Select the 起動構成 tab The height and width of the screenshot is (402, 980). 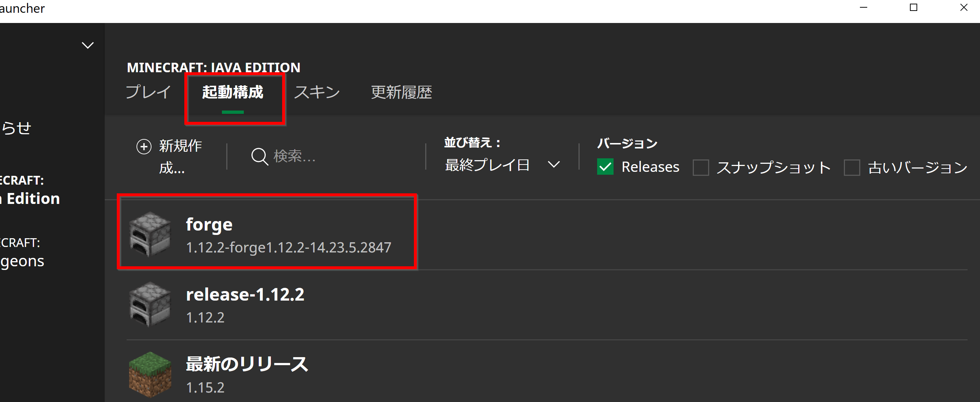(232, 92)
